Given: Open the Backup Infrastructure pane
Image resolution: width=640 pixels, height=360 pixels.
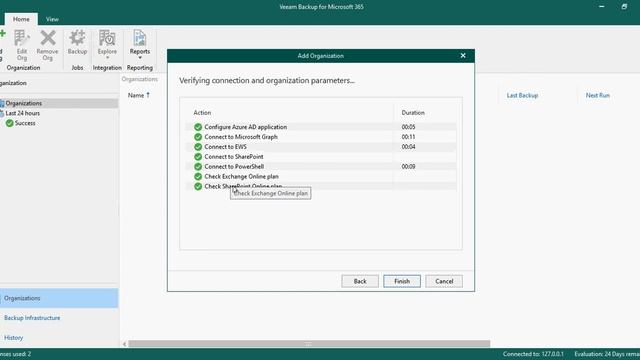Looking at the screenshot, I should tap(32, 318).
